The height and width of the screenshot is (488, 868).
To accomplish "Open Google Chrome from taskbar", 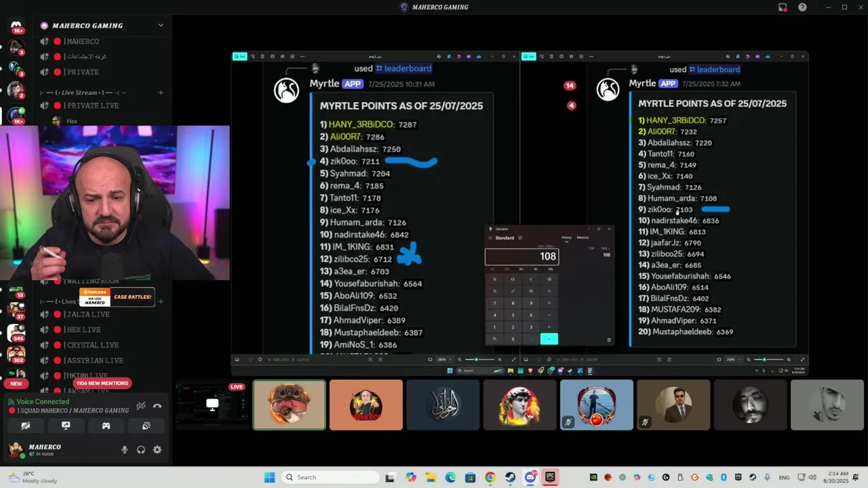I will pos(490,477).
